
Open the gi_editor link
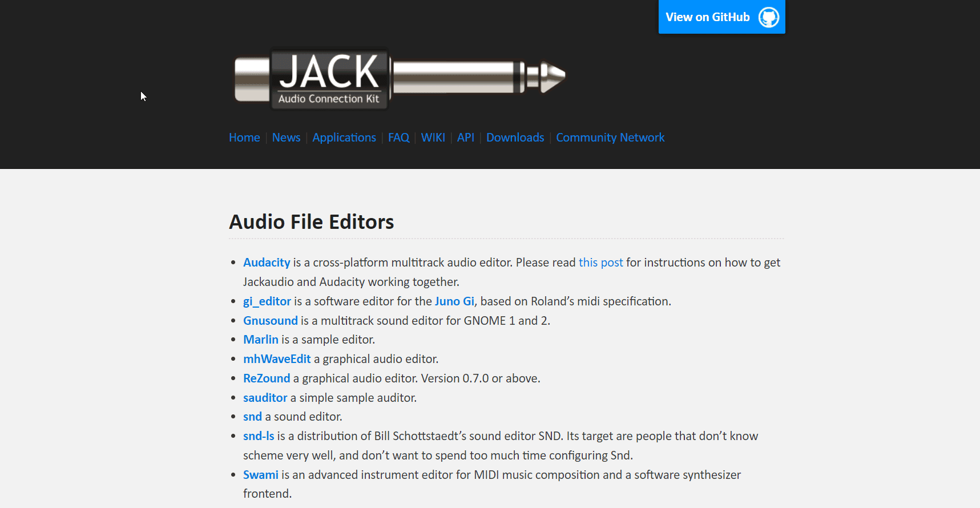(x=267, y=301)
